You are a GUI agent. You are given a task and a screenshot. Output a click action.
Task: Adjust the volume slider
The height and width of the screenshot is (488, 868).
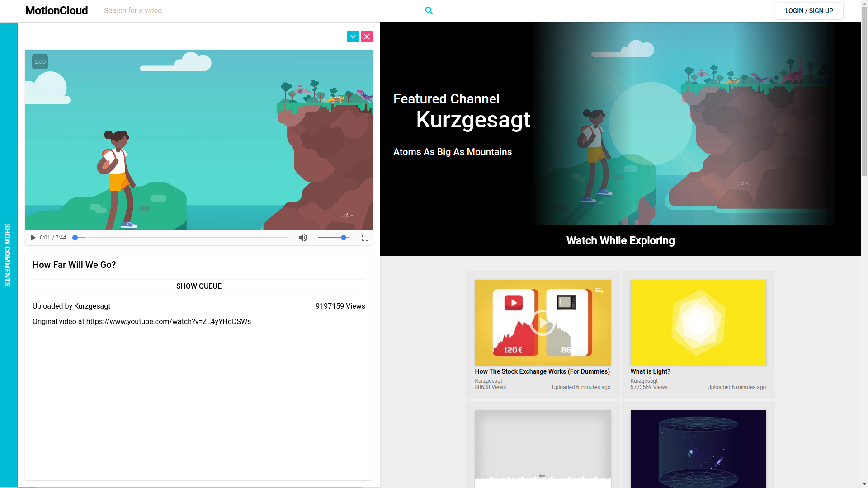pyautogui.click(x=334, y=238)
